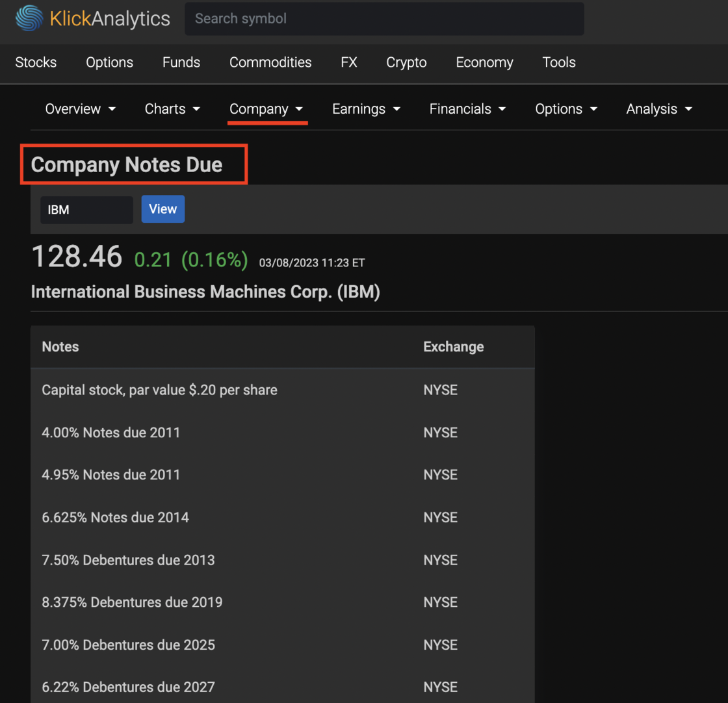The width and height of the screenshot is (728, 703).
Task: Select the Capital stock par value row
Action: point(283,390)
